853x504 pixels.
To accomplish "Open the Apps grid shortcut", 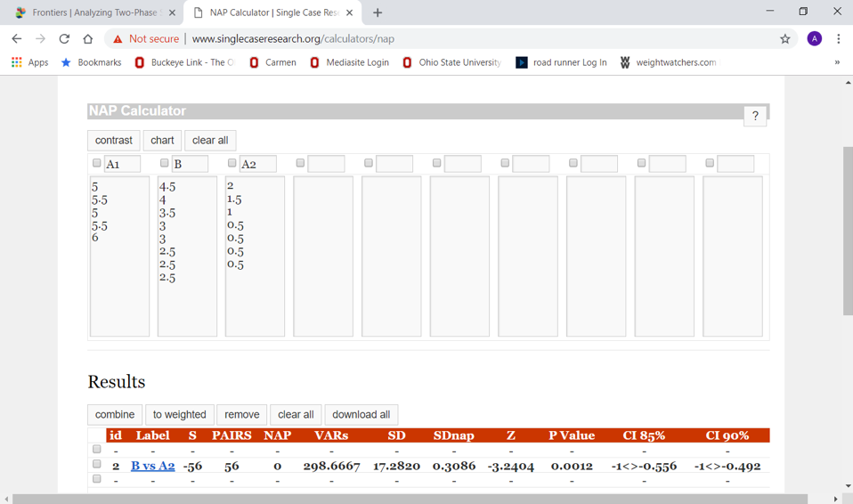I will point(30,62).
